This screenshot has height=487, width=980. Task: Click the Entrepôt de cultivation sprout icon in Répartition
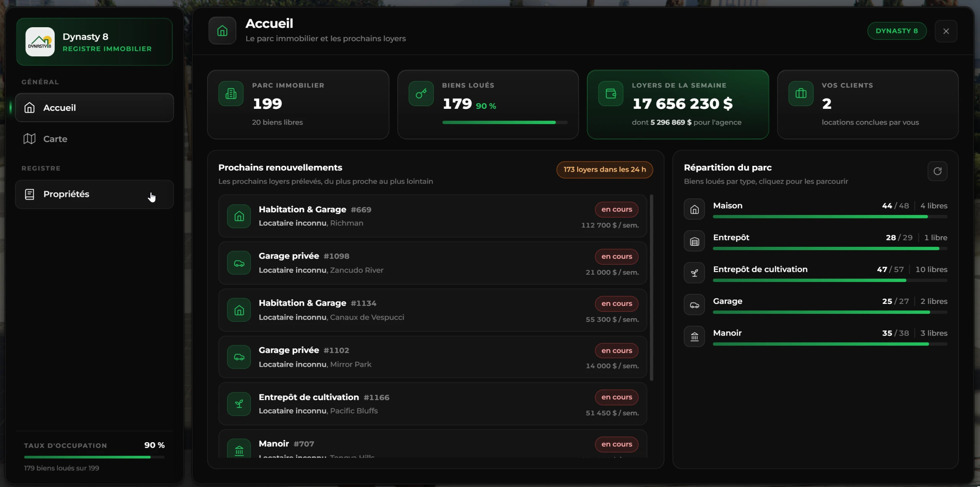[x=694, y=273]
